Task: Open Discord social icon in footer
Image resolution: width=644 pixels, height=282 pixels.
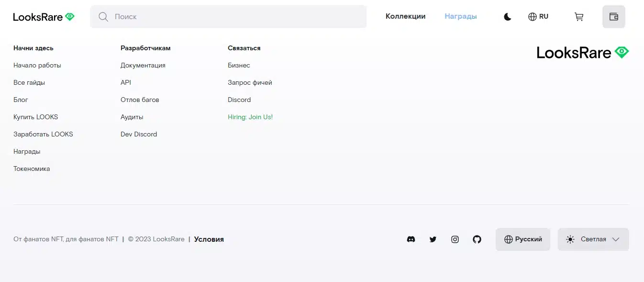Action: click(x=411, y=239)
